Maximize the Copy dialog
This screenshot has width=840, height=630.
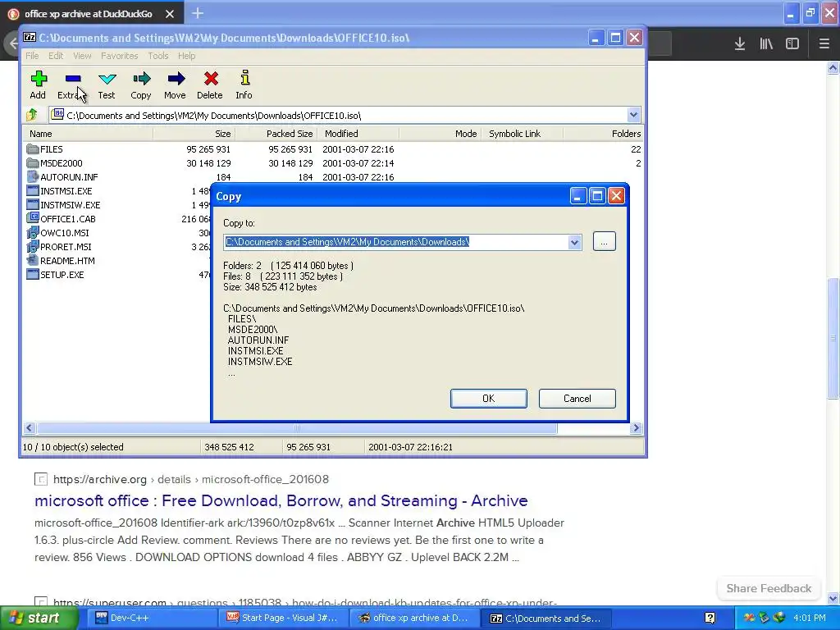click(597, 196)
